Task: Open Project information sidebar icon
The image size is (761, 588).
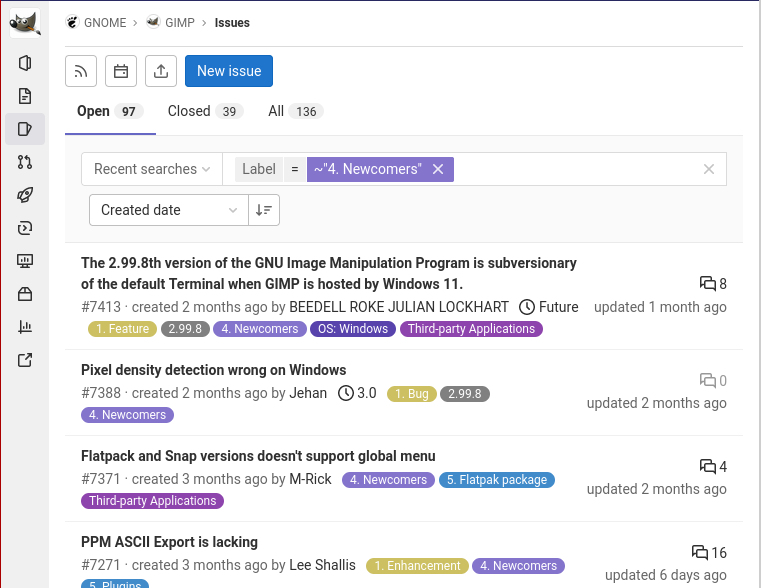Action: (x=25, y=63)
